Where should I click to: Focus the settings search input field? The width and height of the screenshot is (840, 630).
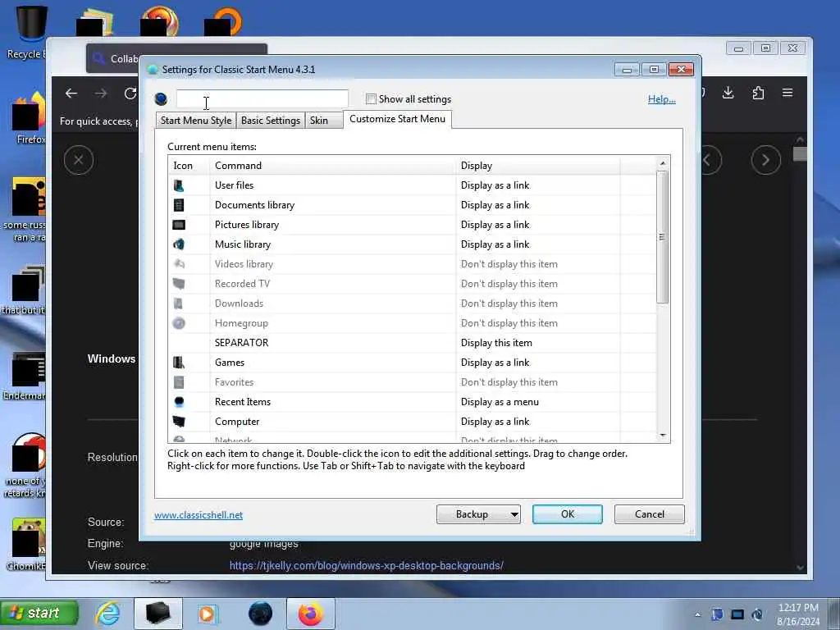pos(262,99)
